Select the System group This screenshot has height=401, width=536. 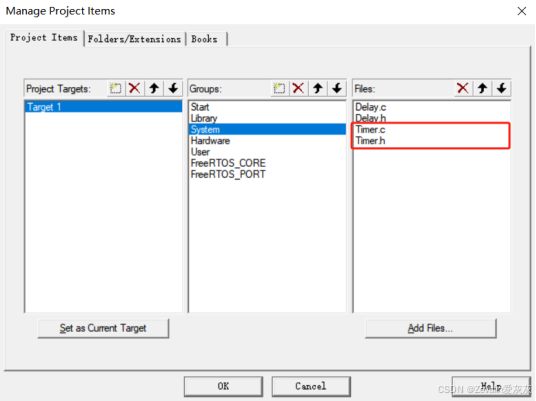coord(267,129)
